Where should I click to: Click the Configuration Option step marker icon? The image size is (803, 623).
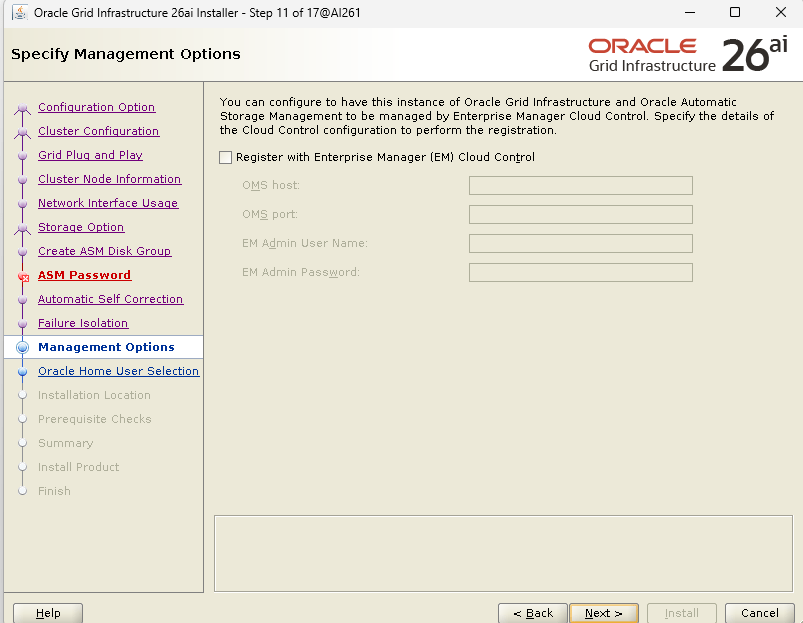click(22, 108)
